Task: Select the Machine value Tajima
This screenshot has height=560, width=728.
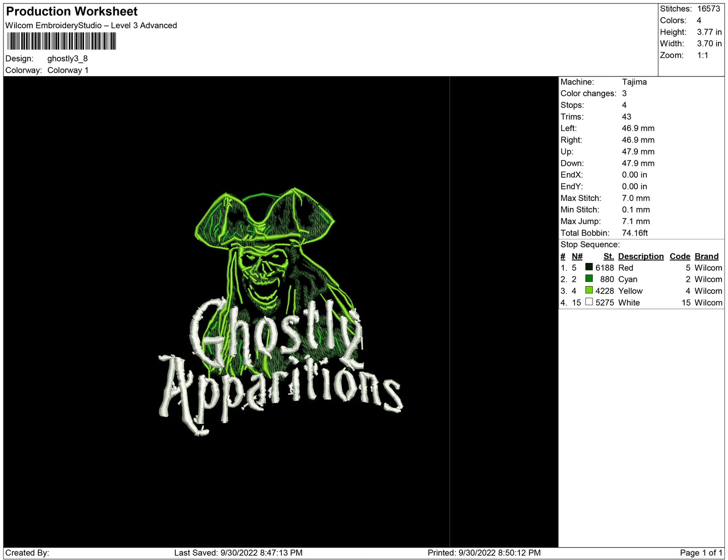Action: tap(634, 82)
